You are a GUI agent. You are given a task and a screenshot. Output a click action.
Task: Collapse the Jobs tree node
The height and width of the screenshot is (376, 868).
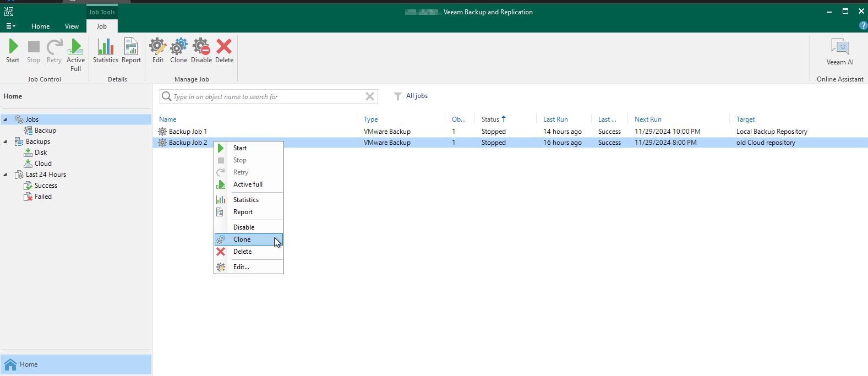tap(6, 119)
